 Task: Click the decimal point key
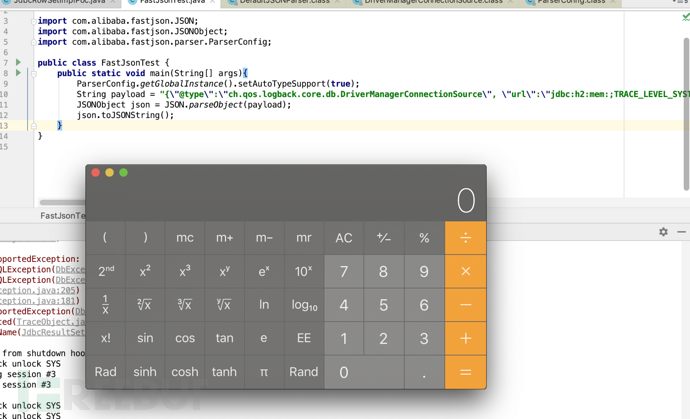[424, 372]
